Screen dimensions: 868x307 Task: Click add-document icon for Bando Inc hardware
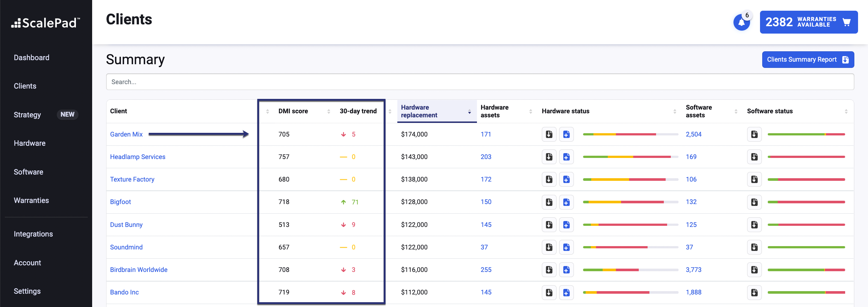pos(566,293)
